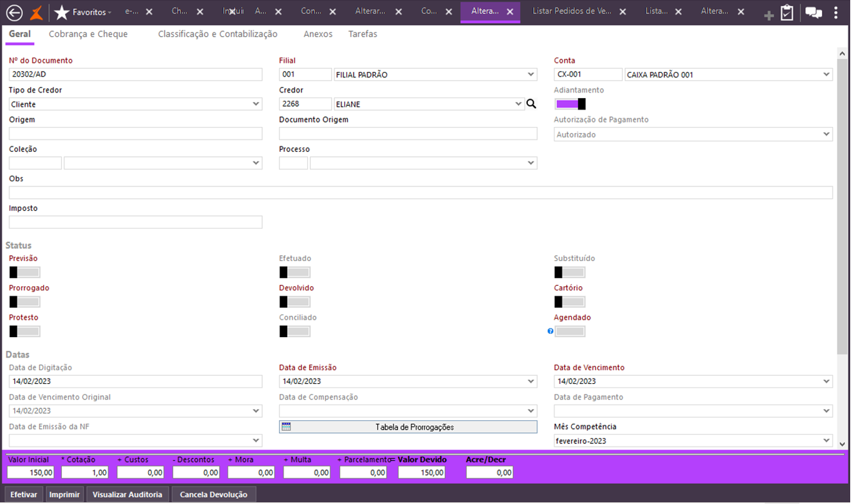Toggle the Protesto status switch
The height and width of the screenshot is (504, 852).
point(24,331)
